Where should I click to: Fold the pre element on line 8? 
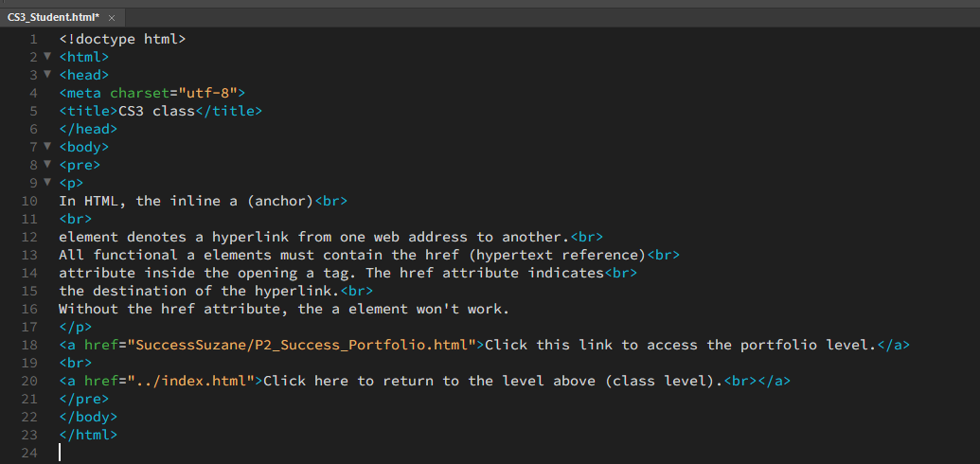click(x=47, y=165)
